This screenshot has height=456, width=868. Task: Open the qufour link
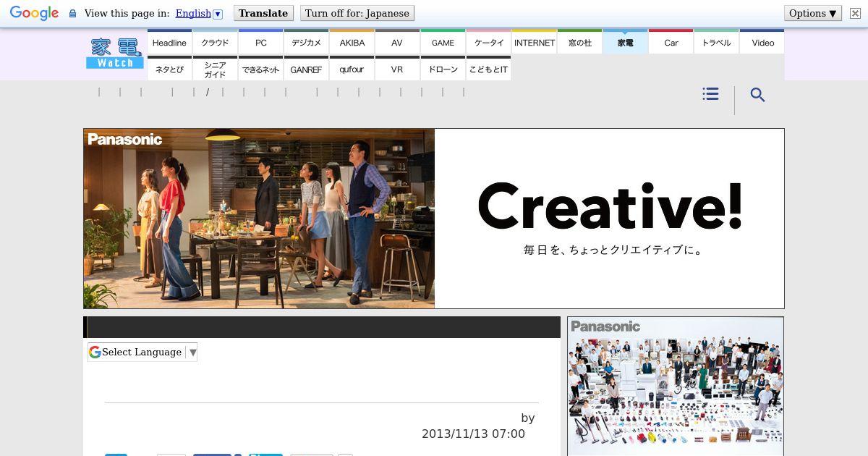(x=352, y=69)
